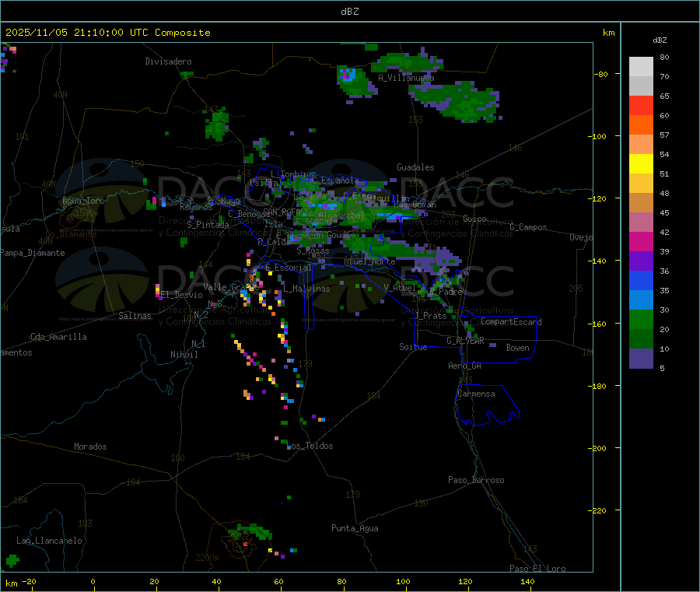Viewport: 700px width, 592px height.
Task: Click the Punta_Agua location label
Action: click(355, 528)
